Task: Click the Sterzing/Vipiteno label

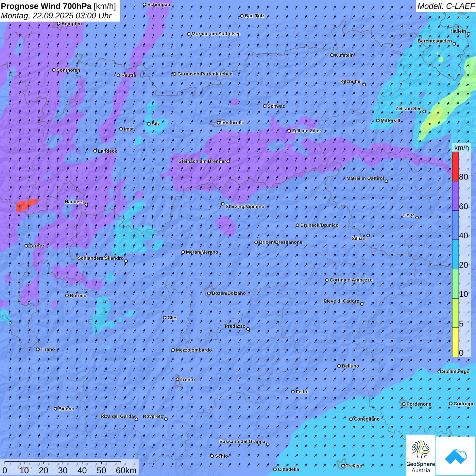Action: 245,206
